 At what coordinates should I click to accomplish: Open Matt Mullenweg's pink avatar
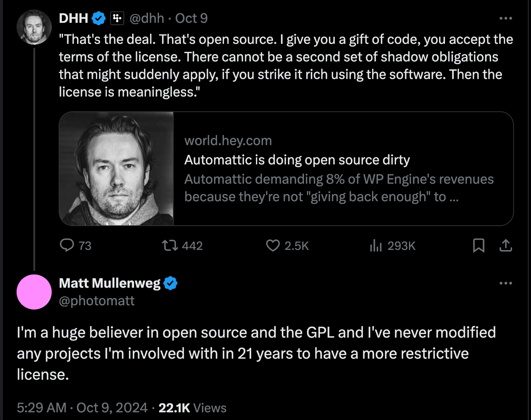(34, 292)
